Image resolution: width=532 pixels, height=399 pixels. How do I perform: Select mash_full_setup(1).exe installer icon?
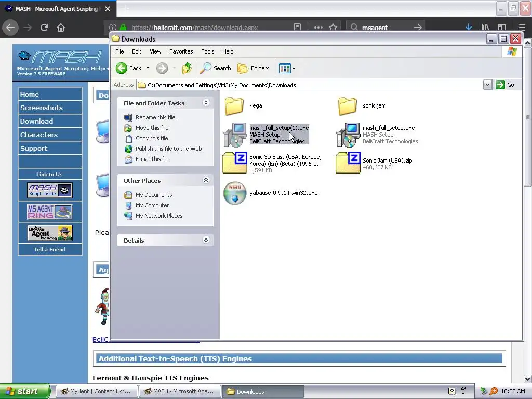coord(235,135)
